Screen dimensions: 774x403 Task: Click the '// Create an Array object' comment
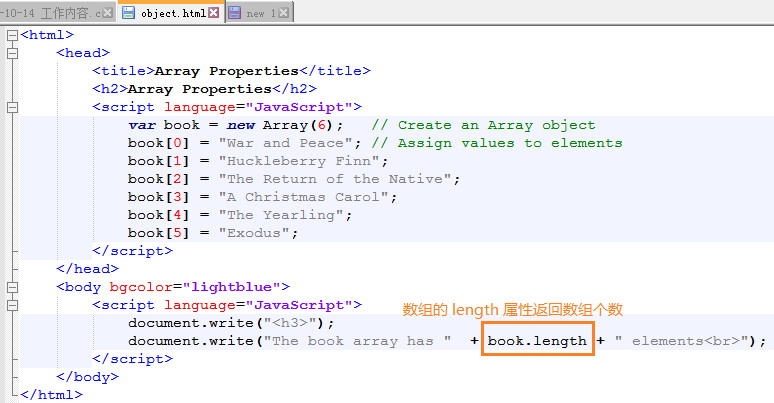pos(483,125)
